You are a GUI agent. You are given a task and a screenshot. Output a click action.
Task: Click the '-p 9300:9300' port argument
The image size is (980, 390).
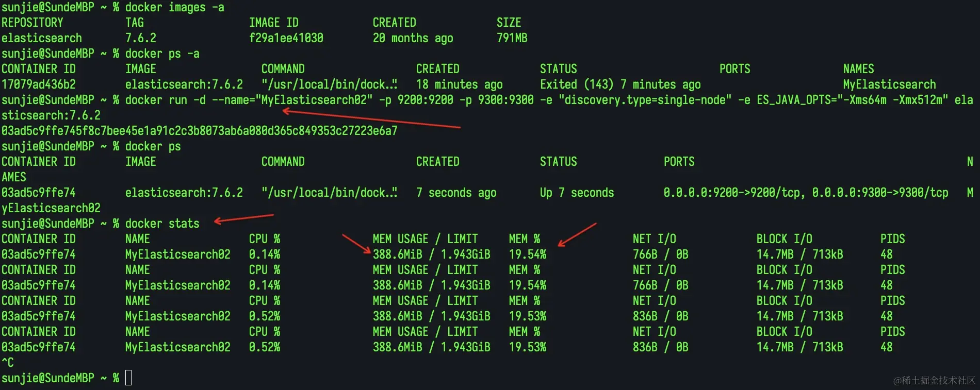coord(496,100)
